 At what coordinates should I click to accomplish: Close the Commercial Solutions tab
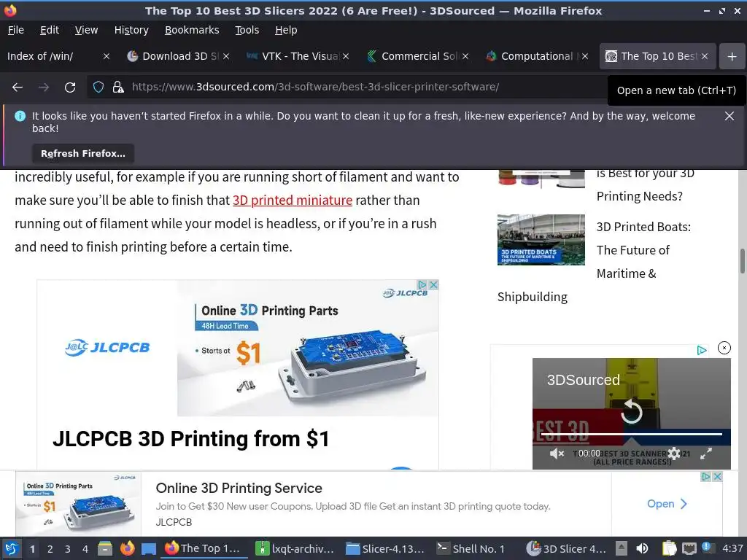point(465,56)
